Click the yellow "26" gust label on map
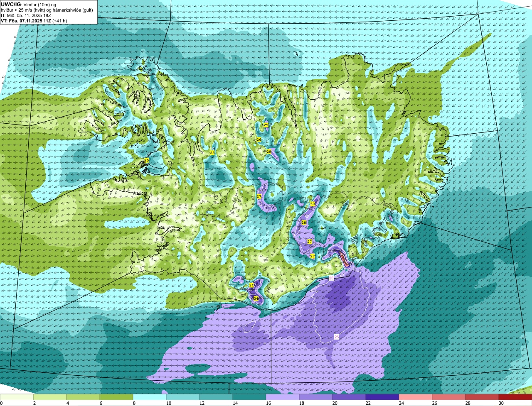Screen dimensions: 532x406 259,139
